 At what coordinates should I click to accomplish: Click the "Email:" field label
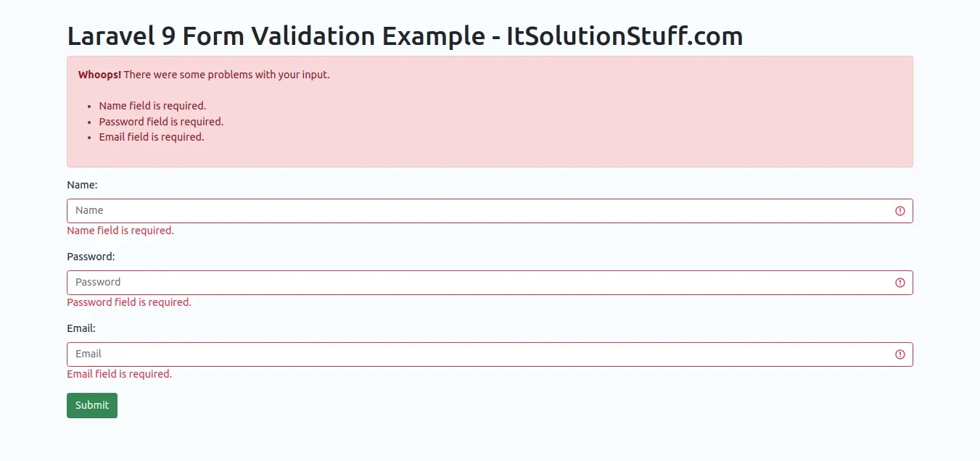81,328
